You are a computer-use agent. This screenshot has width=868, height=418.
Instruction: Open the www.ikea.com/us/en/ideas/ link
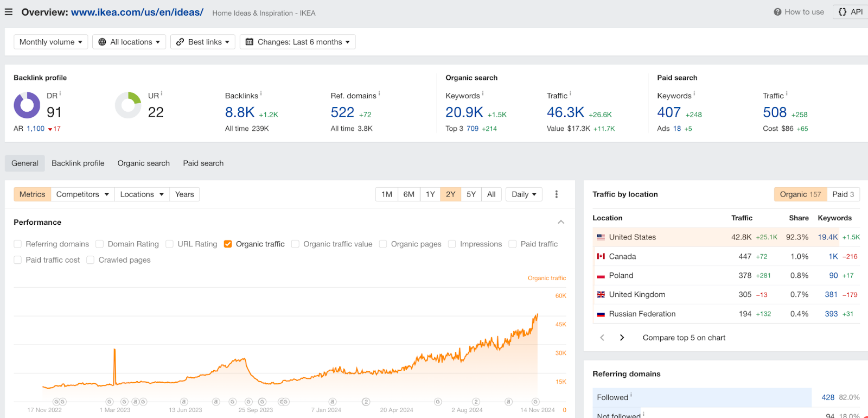tap(137, 12)
